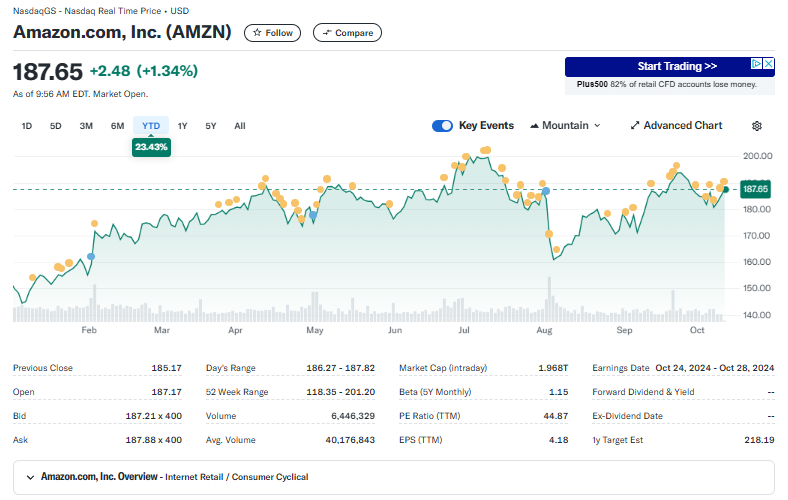Click the (+1.34%) percent change figure
This screenshot has width=788, height=500.
[x=167, y=71]
